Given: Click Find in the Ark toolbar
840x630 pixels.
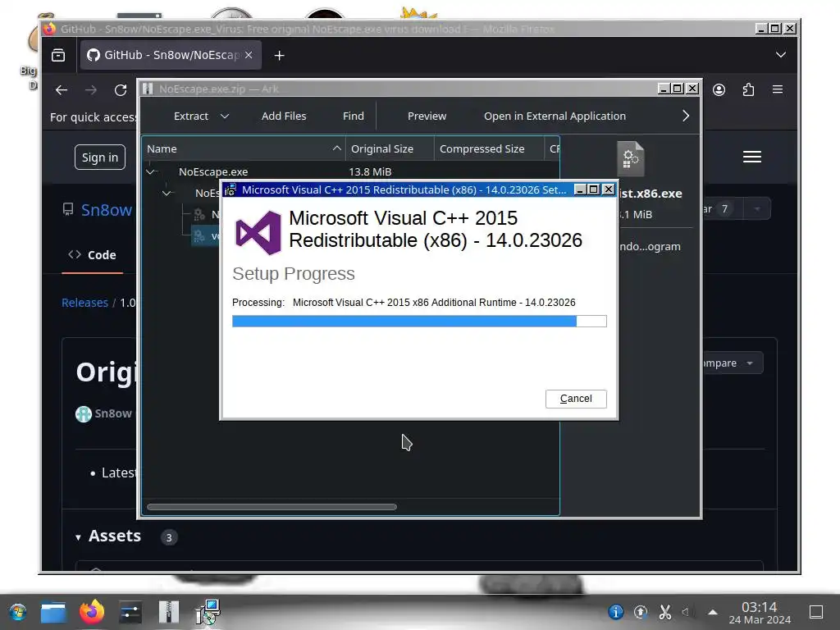Looking at the screenshot, I should tap(353, 116).
